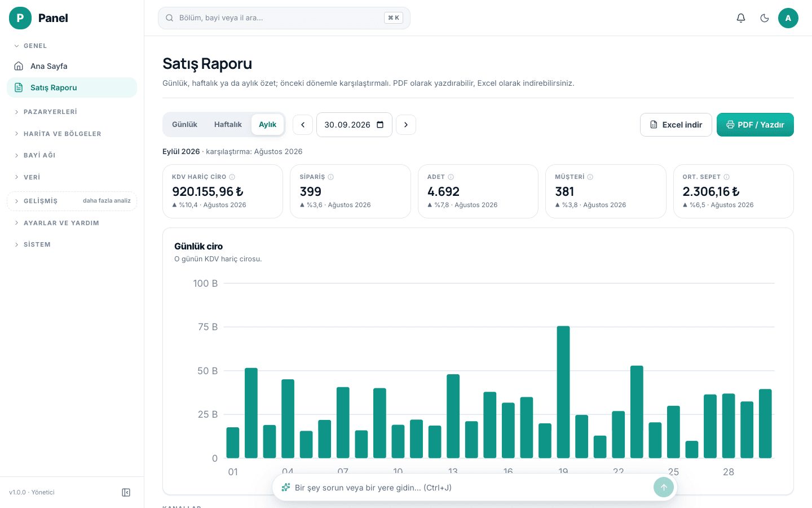The width and height of the screenshot is (812, 508).
Task: Click the sparkle icon in ask bar
Action: point(286,488)
